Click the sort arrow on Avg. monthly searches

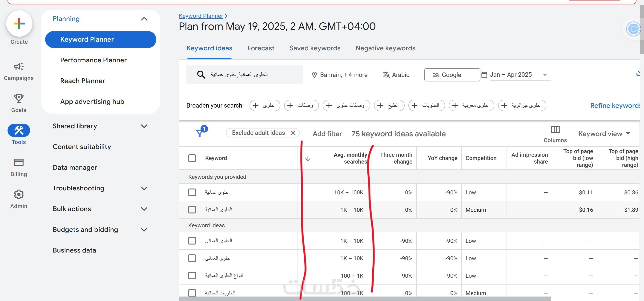(308, 158)
